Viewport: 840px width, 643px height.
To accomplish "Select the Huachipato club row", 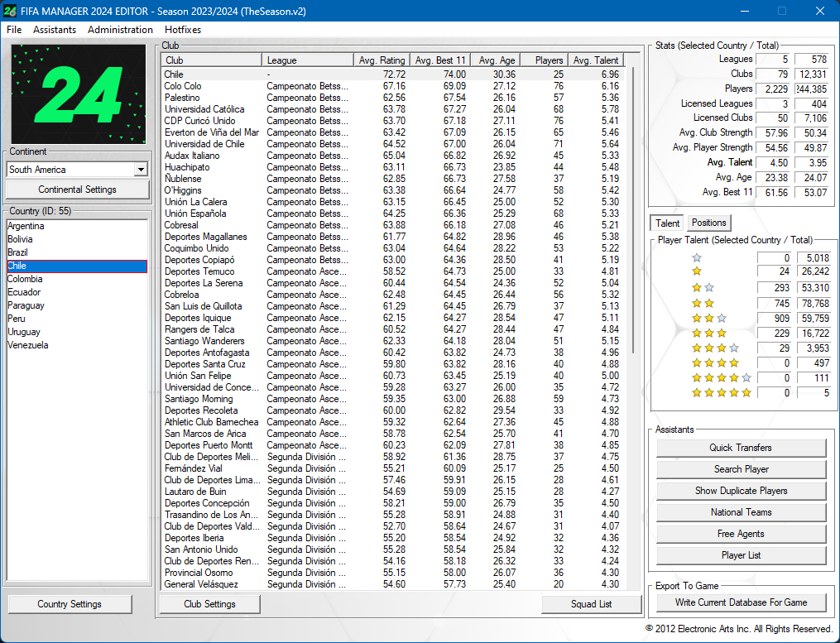I will [x=392, y=167].
